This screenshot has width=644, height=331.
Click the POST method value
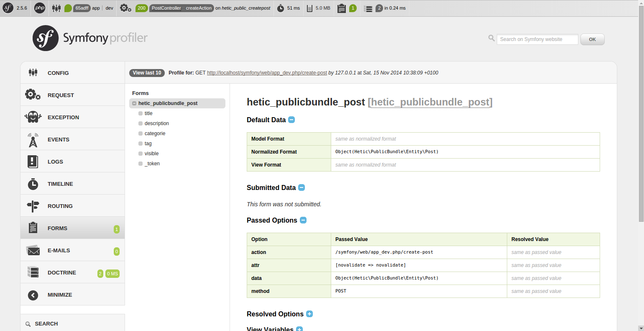341,291
